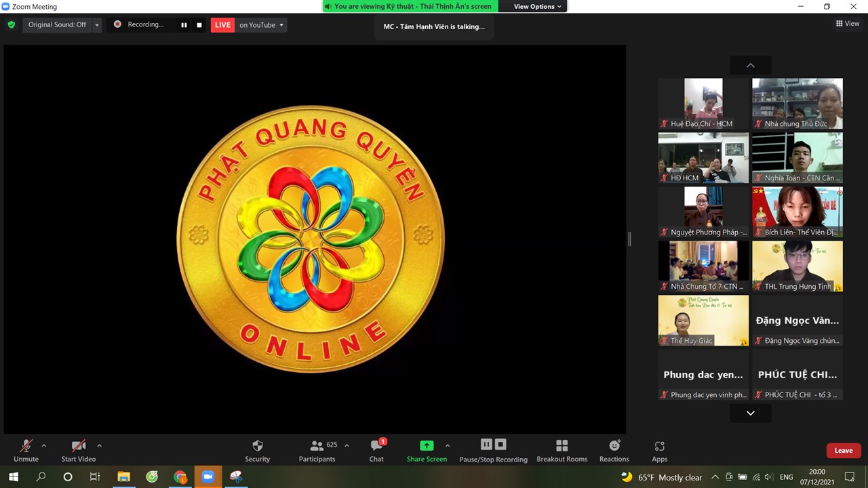This screenshot has width=868, height=488.
Task: Open the battery status tray icon
Action: 743,477
